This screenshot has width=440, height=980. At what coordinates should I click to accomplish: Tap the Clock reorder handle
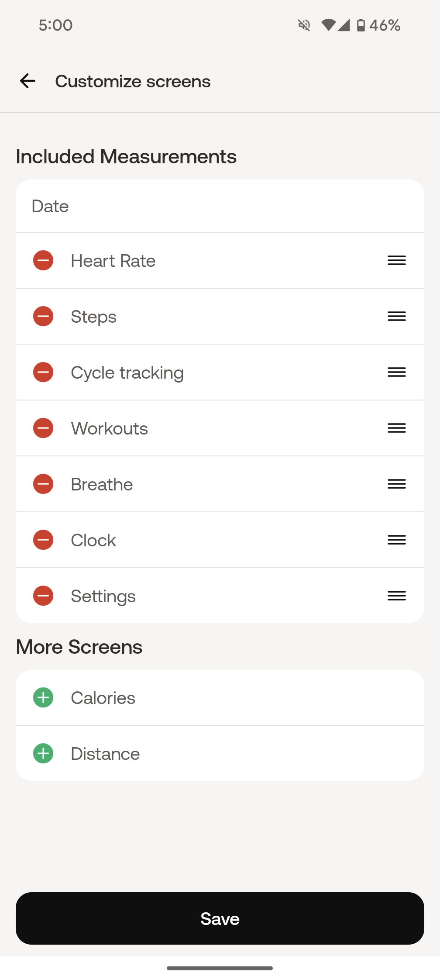pos(396,540)
